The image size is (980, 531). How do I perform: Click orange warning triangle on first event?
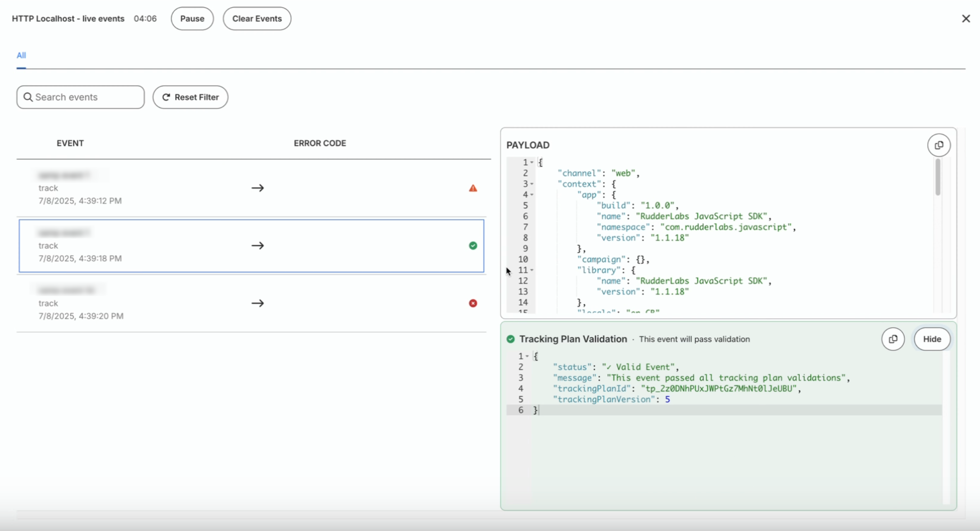coord(473,188)
